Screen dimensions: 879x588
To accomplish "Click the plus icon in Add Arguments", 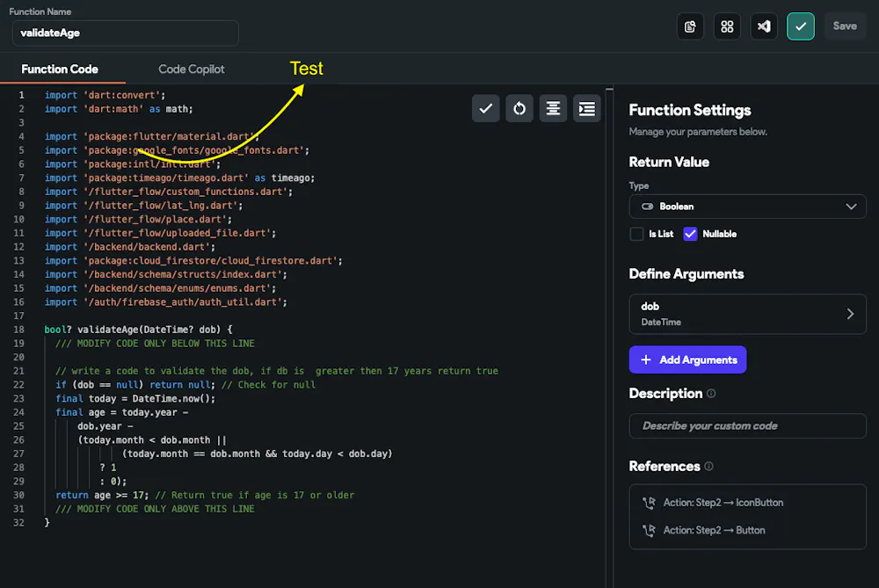I will (x=646, y=359).
